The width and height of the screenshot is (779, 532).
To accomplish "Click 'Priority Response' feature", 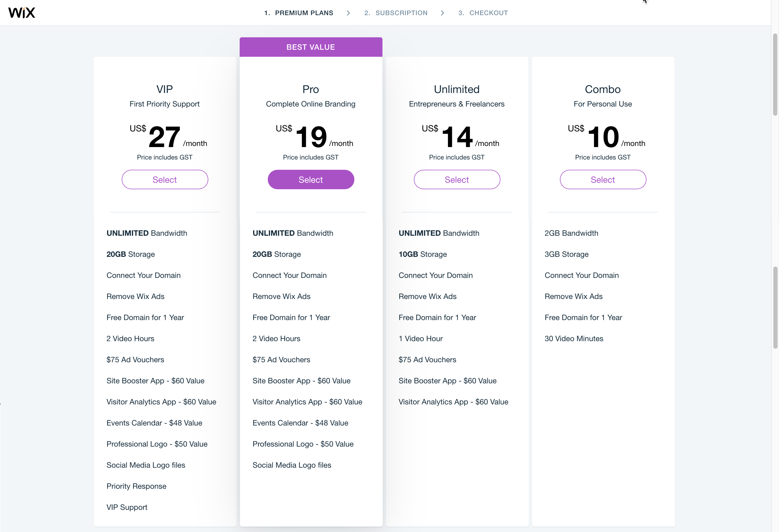I will click(136, 486).
